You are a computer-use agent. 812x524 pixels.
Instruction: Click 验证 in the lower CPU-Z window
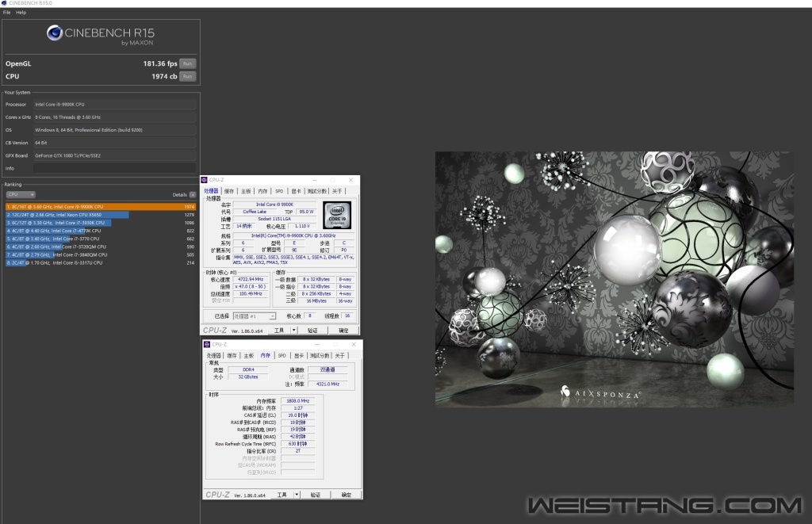[316, 495]
